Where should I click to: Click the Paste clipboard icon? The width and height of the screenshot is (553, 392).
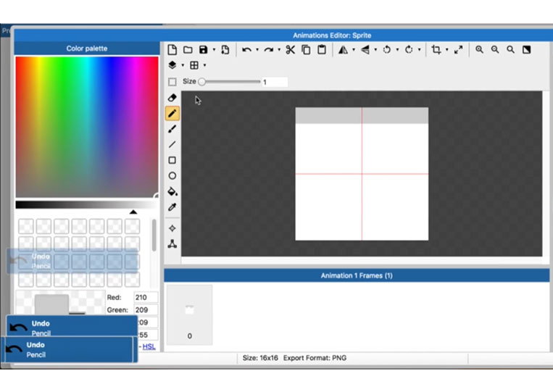321,50
